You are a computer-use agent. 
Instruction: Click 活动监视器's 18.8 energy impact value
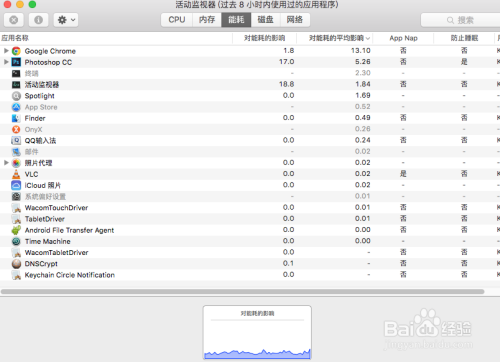pyautogui.click(x=287, y=84)
